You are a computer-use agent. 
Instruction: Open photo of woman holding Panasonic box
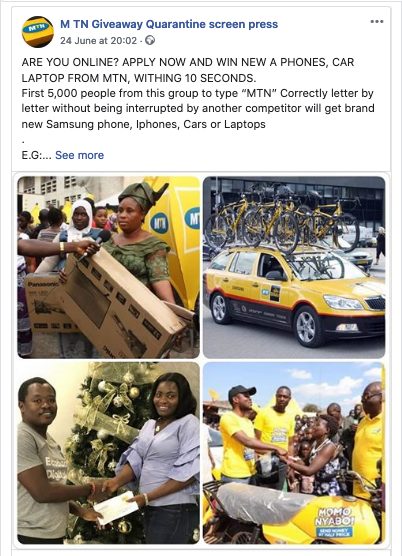(x=108, y=267)
